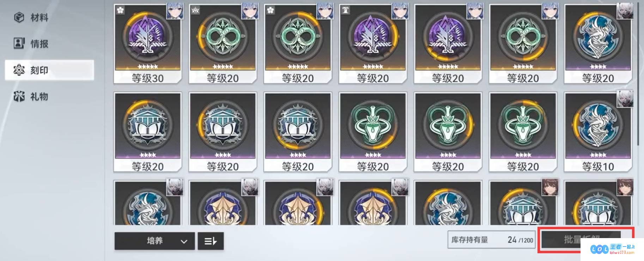This screenshot has width=644, height=261.
Task: Click the 情报 portrait icon in the sidebar
Action: [x=19, y=43]
